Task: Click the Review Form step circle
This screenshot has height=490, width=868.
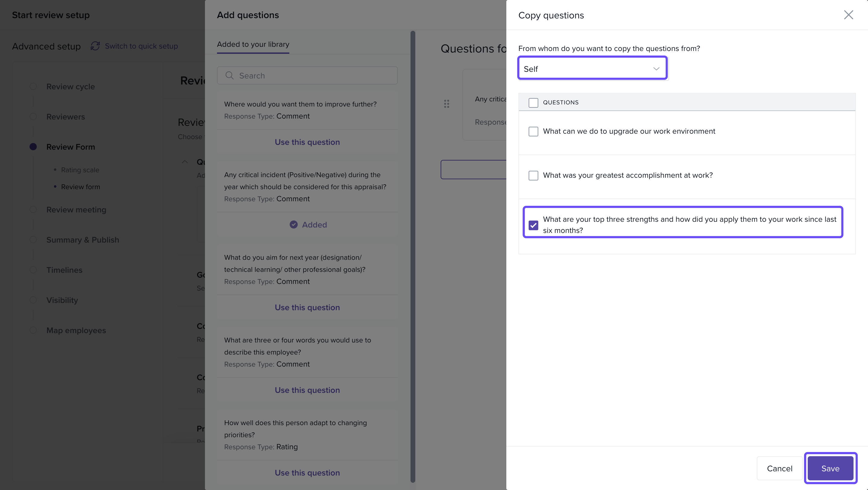Action: [33, 147]
